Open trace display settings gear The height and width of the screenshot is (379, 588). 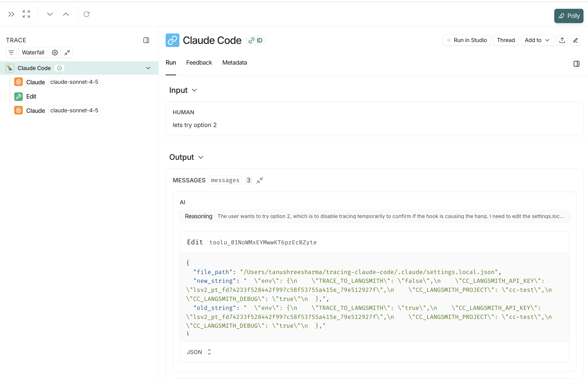tap(55, 52)
